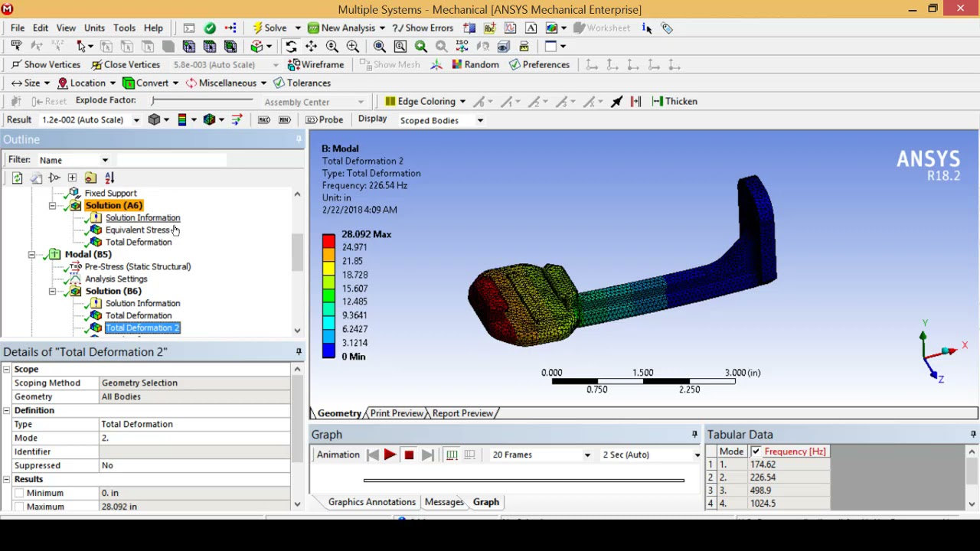Collapse the Modal (B5) tree node
The image size is (980, 551).
click(x=32, y=254)
